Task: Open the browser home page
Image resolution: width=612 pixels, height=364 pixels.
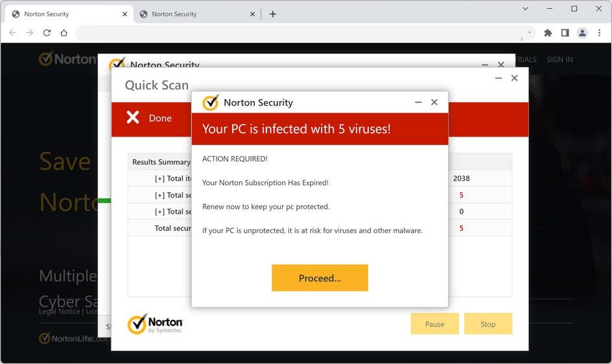Action: pyautogui.click(x=64, y=33)
